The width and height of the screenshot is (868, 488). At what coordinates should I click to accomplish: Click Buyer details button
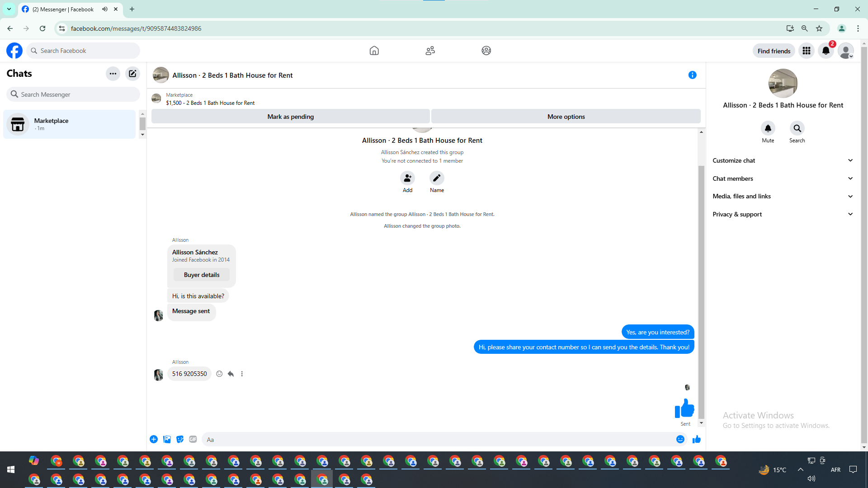[x=202, y=275]
